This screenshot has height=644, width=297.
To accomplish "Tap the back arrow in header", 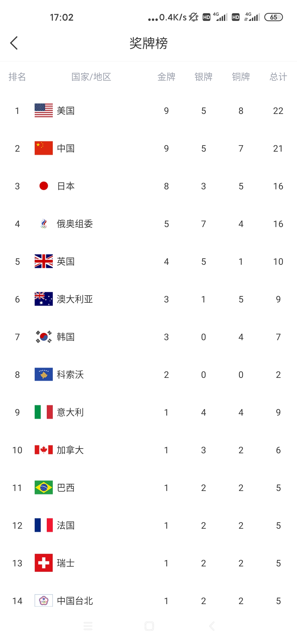I will [x=14, y=43].
